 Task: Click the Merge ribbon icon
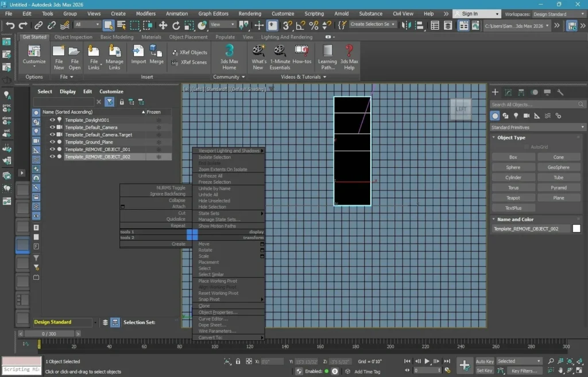[x=156, y=55]
